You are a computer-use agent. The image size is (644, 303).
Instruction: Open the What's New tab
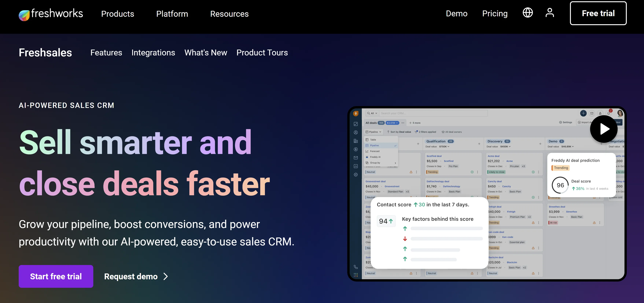(206, 53)
